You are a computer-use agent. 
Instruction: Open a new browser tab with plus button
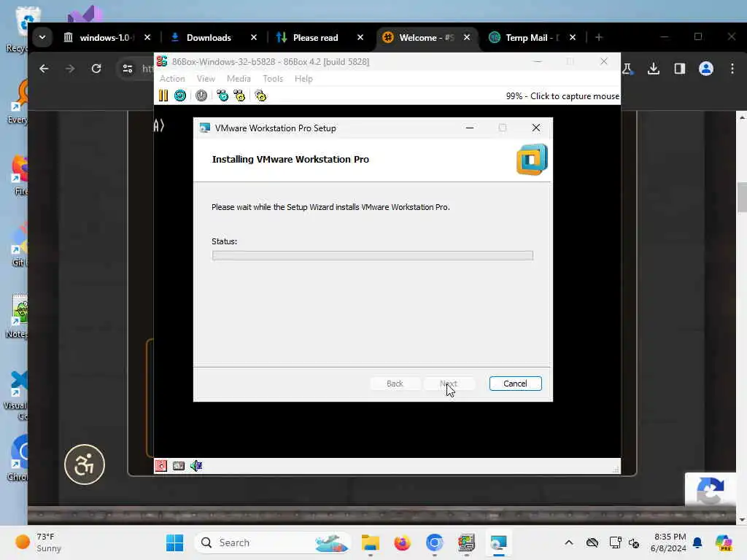pyautogui.click(x=599, y=37)
